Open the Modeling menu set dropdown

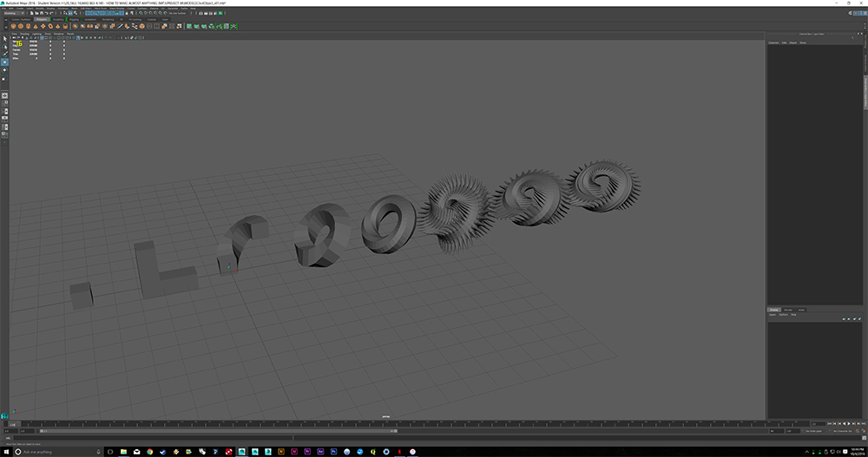coord(14,13)
